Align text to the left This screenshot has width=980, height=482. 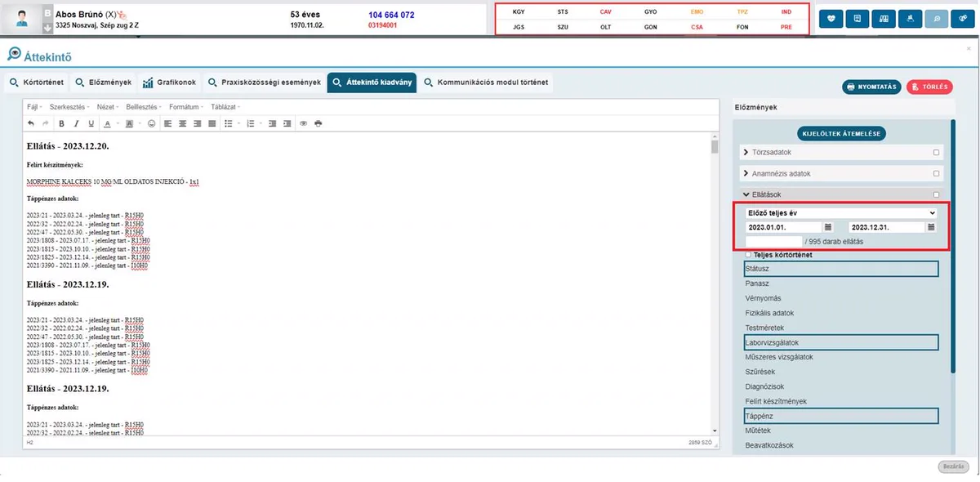167,123
